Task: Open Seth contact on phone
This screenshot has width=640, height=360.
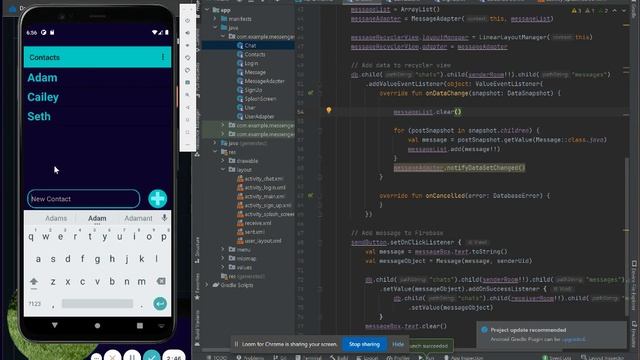Action: (39, 116)
